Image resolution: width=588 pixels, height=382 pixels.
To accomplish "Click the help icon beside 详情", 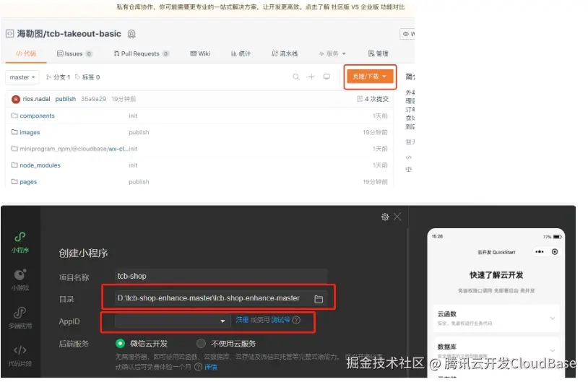I will (199, 367).
